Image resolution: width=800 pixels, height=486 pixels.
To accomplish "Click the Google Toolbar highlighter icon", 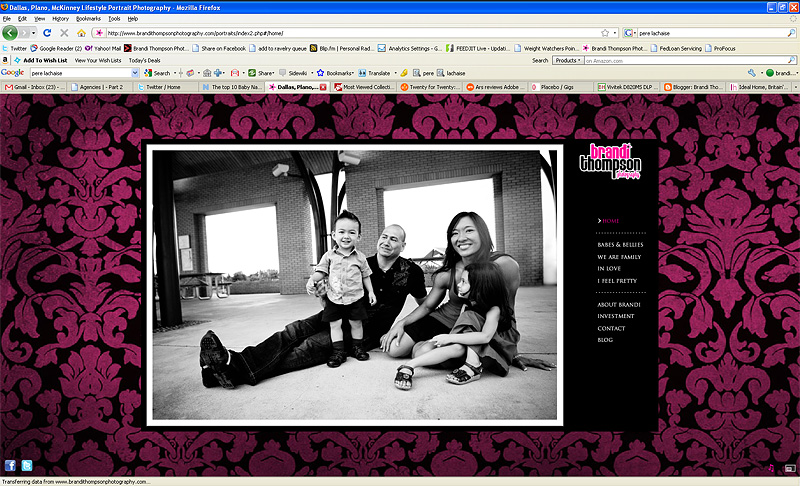I will 404,73.
